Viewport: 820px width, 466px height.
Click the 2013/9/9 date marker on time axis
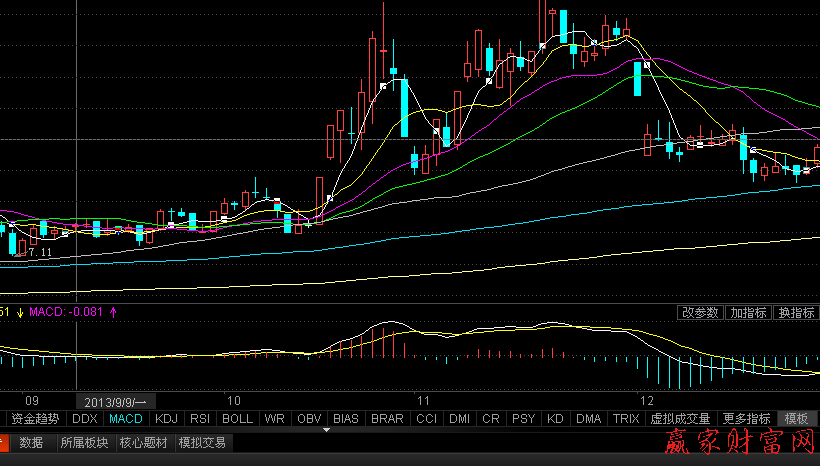coord(115,398)
